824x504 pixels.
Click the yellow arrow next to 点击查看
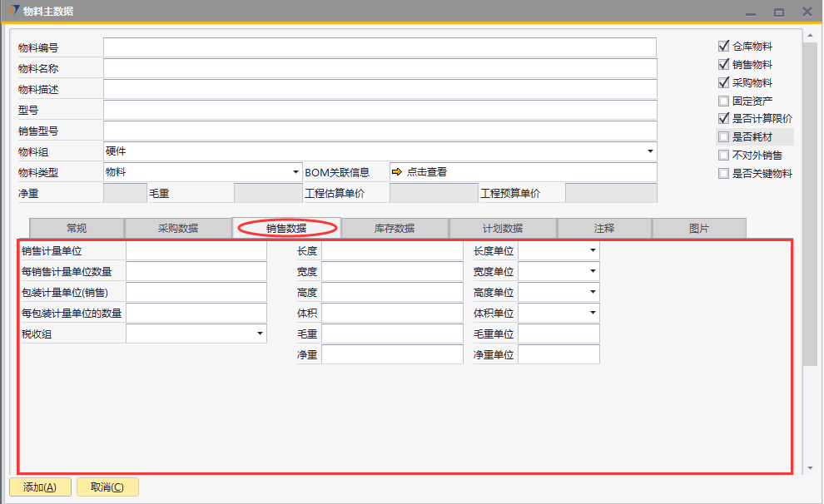click(x=397, y=172)
